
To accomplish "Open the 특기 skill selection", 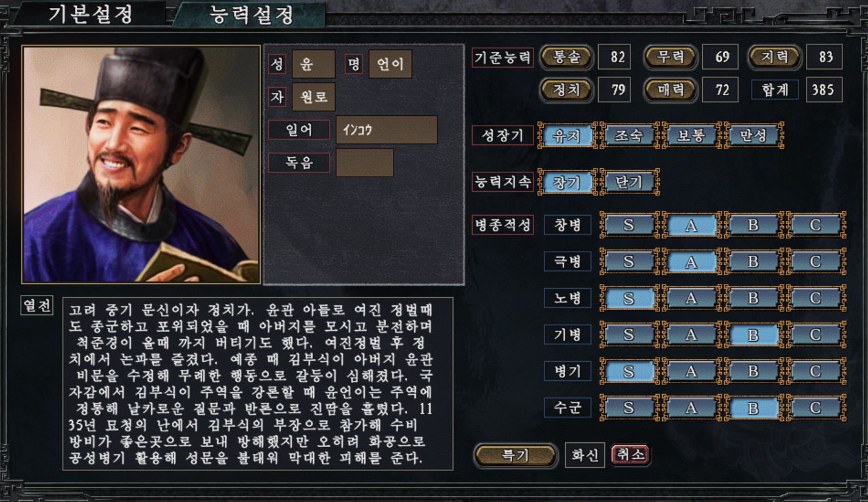I will coord(515,455).
